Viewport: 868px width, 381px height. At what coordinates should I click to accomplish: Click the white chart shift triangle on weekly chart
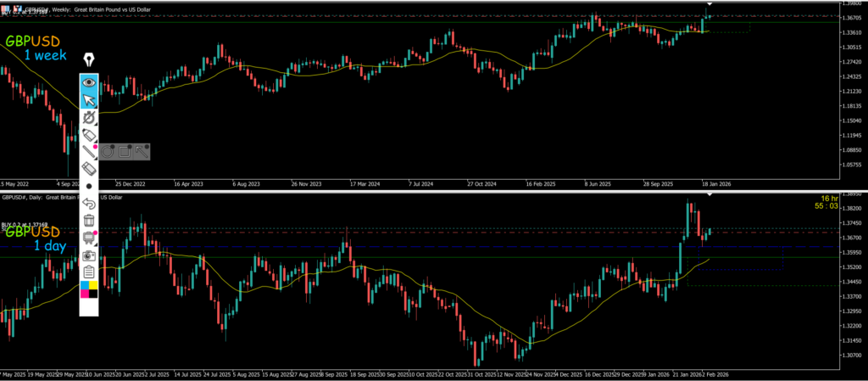click(x=710, y=5)
